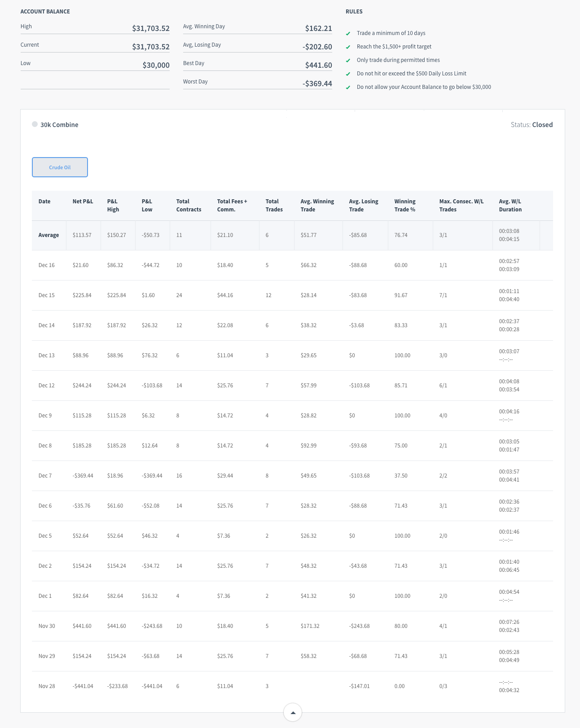Click the checkmark for $1,500+ profit target
Screen dimensions: 580x728
pyautogui.click(x=348, y=47)
